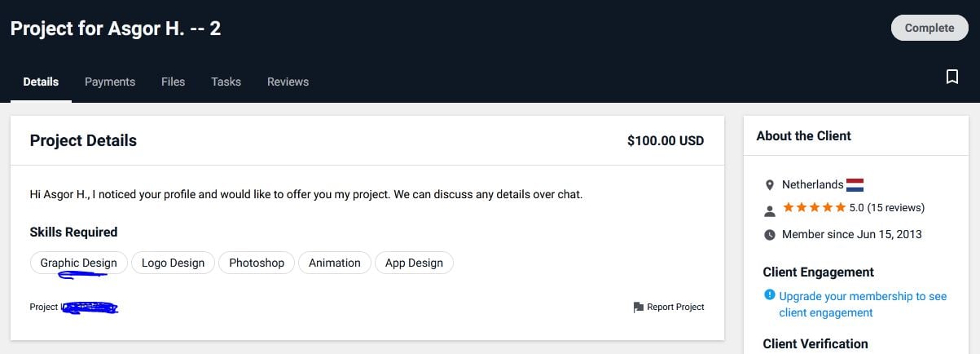Choose the Animation skill tag
Screen dimensions: 980x354
point(335,263)
